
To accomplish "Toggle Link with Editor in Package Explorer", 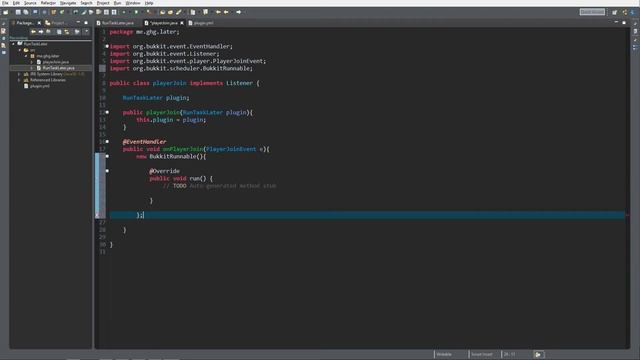I will tap(67, 31).
